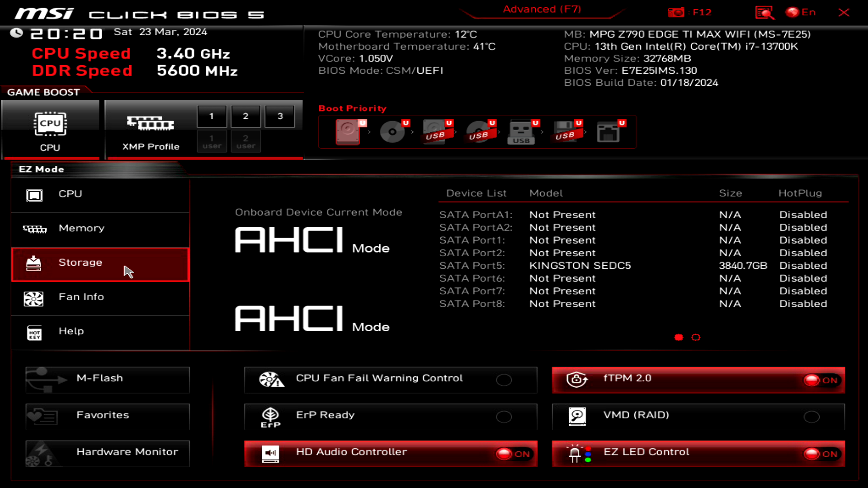Click the VMD RAID disk icon
Image resolution: width=868 pixels, height=488 pixels.
(577, 417)
